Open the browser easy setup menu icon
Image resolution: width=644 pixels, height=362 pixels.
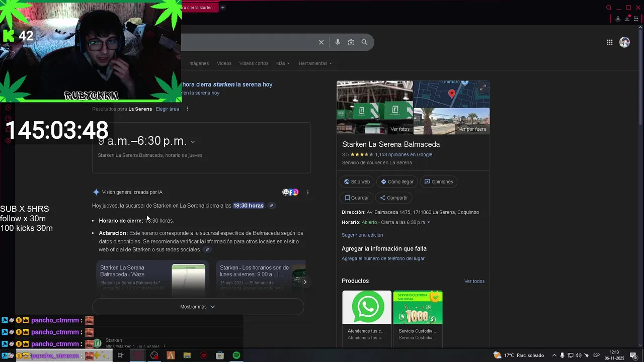coord(636,19)
